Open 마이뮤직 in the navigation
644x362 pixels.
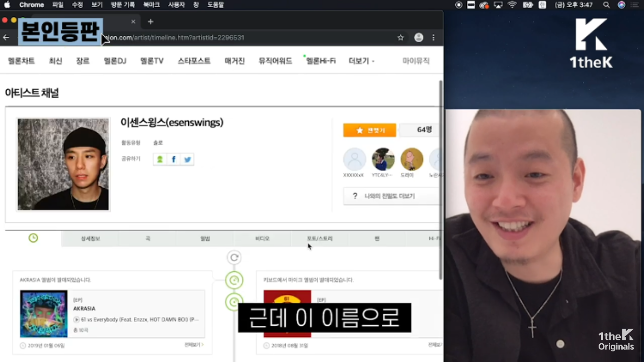click(x=416, y=61)
